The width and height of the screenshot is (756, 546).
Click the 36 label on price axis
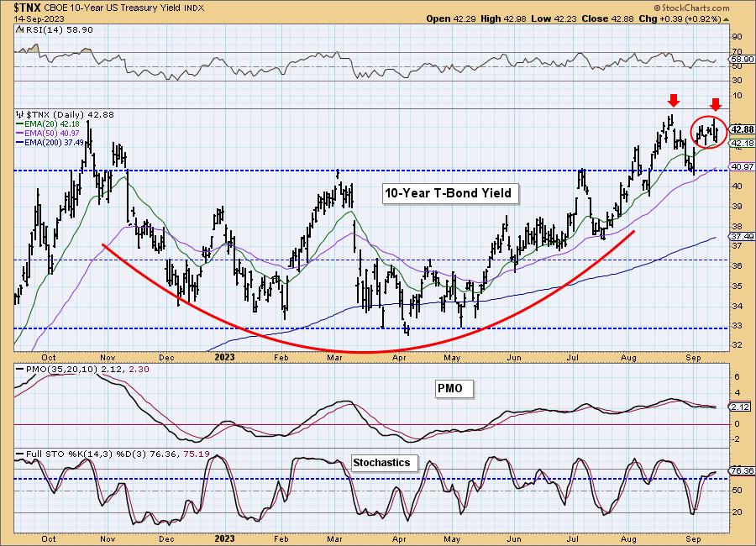(x=738, y=265)
